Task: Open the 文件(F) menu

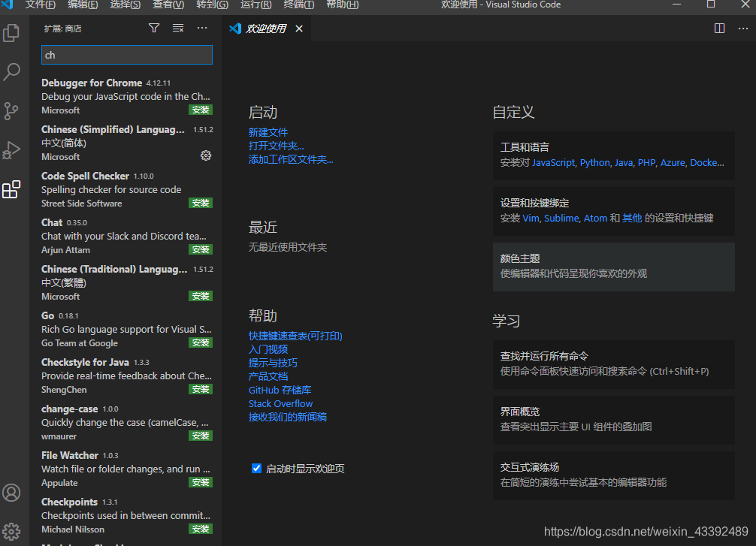Action: tap(40, 5)
